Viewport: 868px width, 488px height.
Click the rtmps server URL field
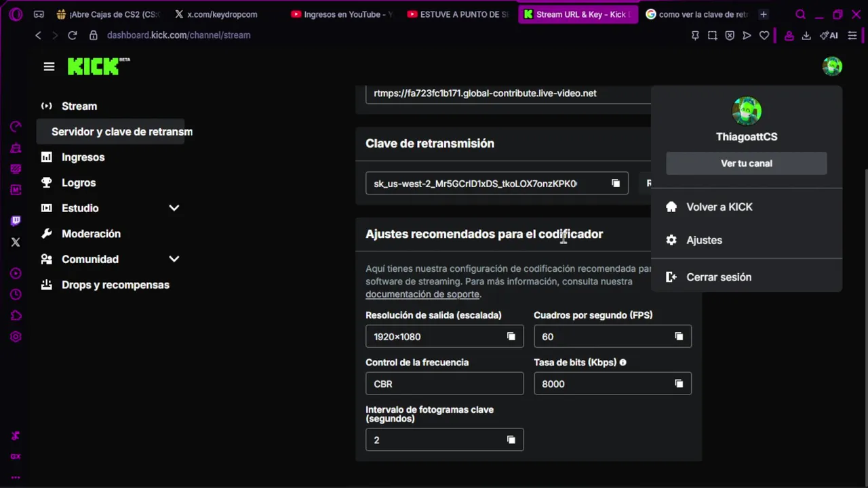(x=509, y=94)
